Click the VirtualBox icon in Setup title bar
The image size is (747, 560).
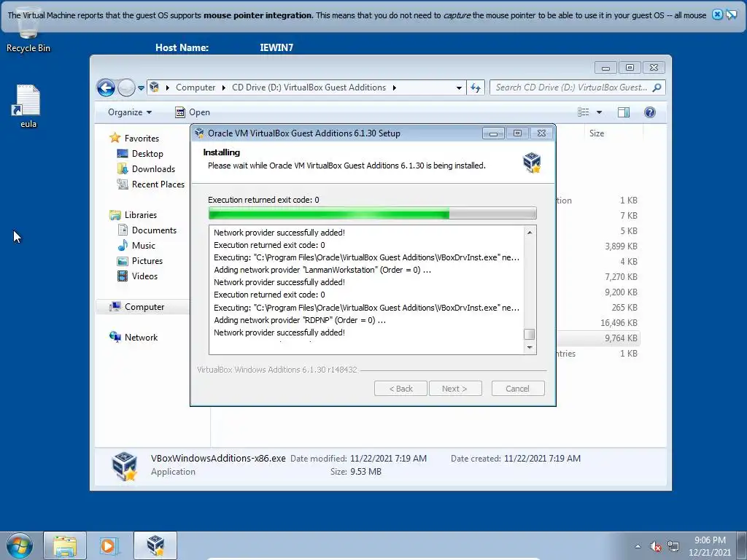(x=200, y=133)
